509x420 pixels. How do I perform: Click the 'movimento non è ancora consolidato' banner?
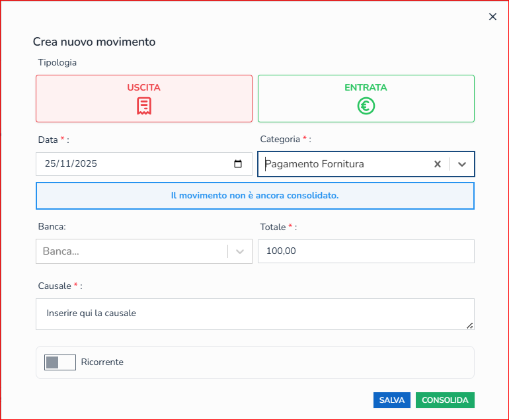[255, 196]
